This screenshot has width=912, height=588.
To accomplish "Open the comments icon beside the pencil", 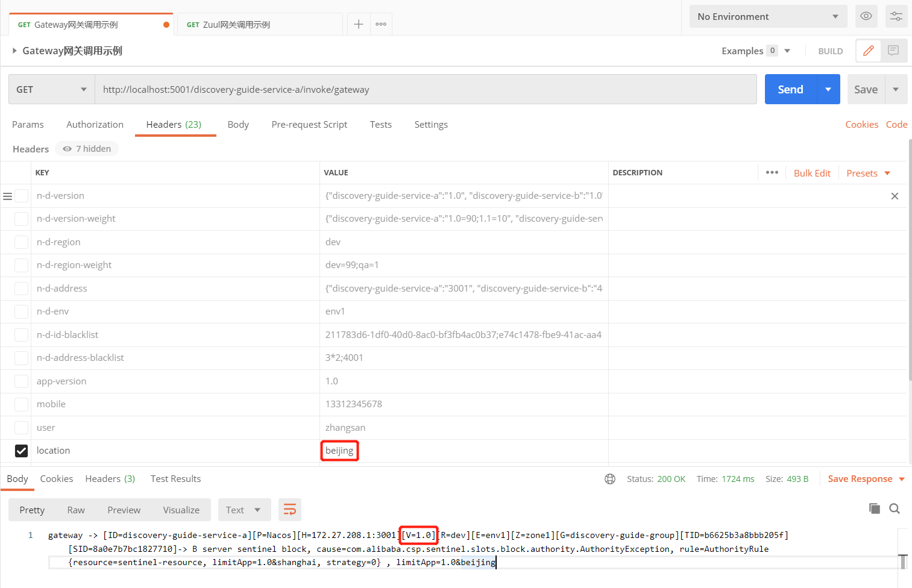I will 893,51.
